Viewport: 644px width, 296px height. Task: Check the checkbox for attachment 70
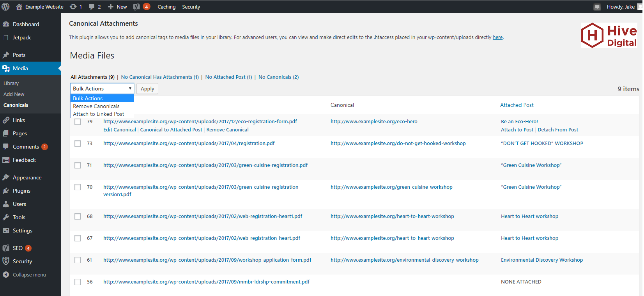pyautogui.click(x=78, y=187)
